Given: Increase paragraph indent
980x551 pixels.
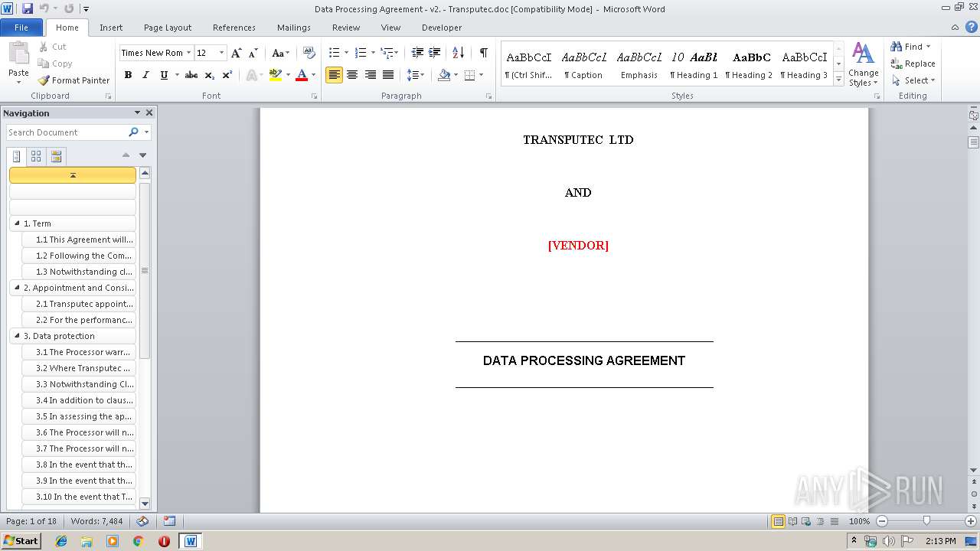Looking at the screenshot, I should pos(435,53).
